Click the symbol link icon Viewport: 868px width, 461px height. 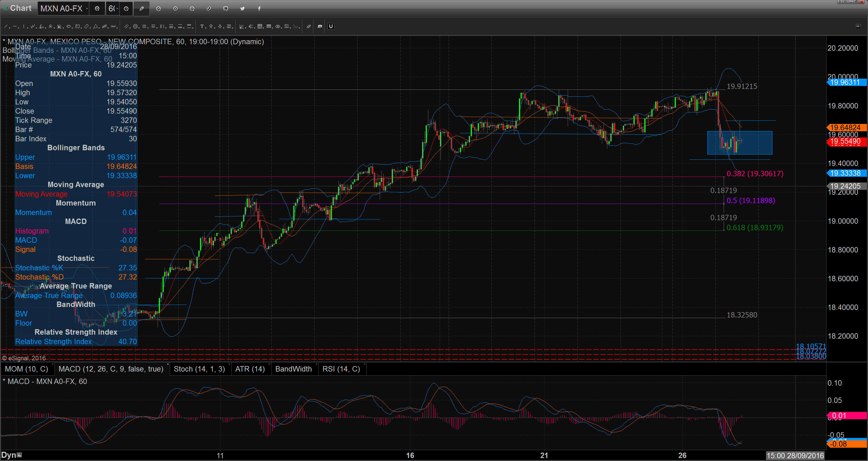(209, 9)
